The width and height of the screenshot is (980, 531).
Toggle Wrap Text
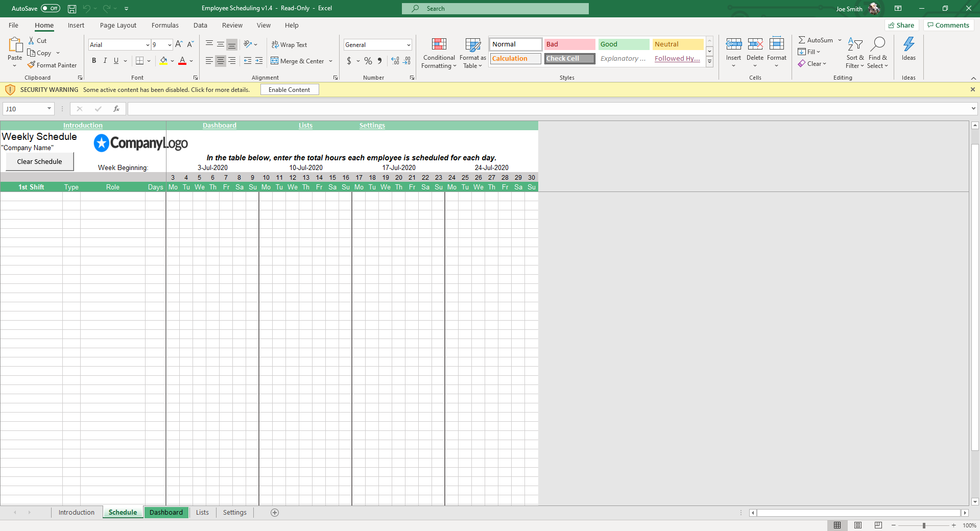(289, 45)
